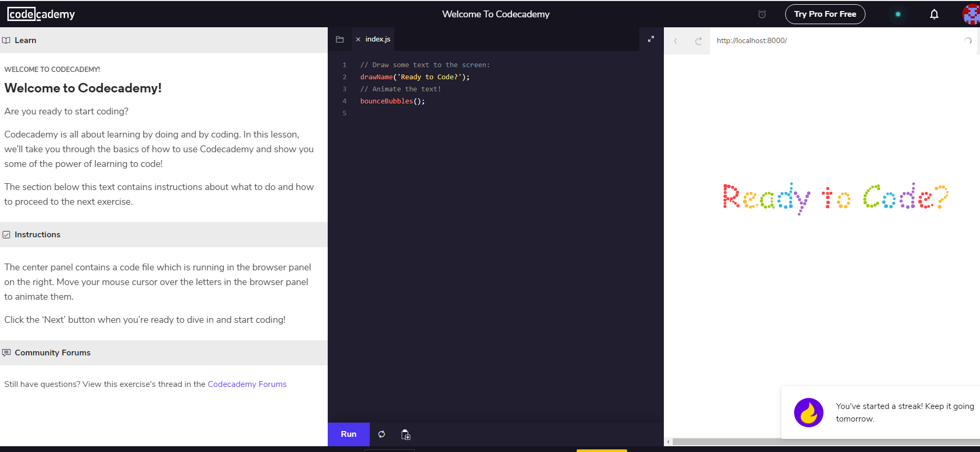The image size is (980, 452).
Task: Click line number 5 in editor
Action: pyautogui.click(x=345, y=113)
